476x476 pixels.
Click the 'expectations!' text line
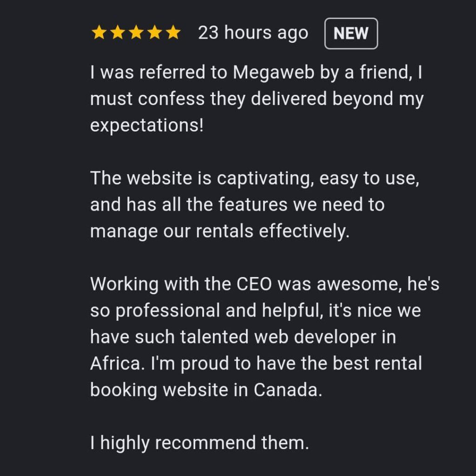point(147,126)
